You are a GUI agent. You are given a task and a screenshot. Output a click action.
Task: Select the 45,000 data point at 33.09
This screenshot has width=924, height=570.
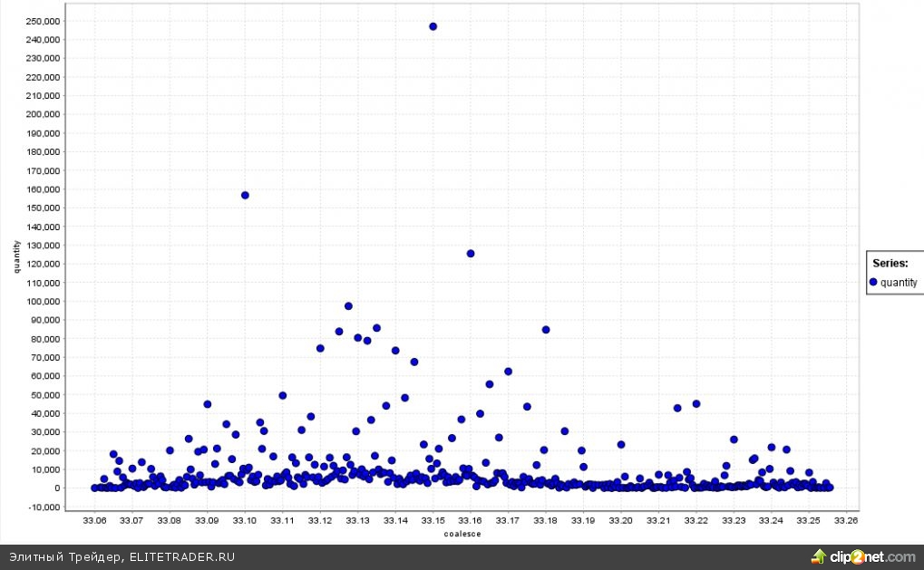coord(207,404)
